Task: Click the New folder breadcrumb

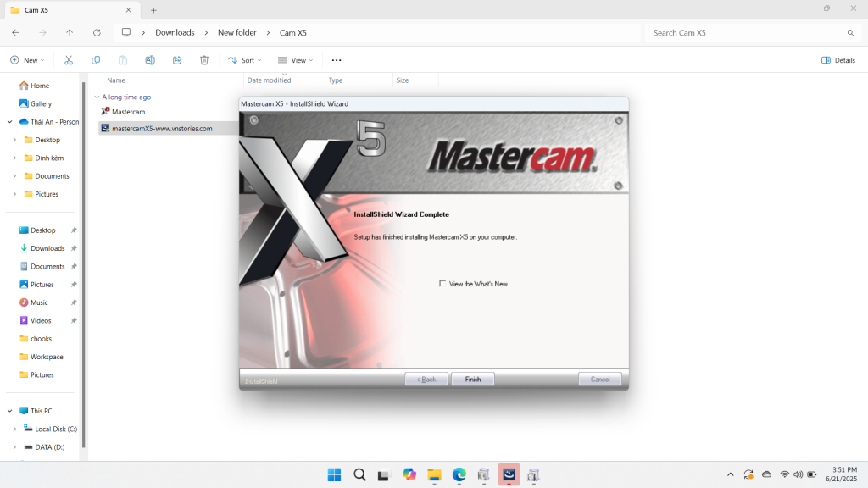Action: click(237, 33)
